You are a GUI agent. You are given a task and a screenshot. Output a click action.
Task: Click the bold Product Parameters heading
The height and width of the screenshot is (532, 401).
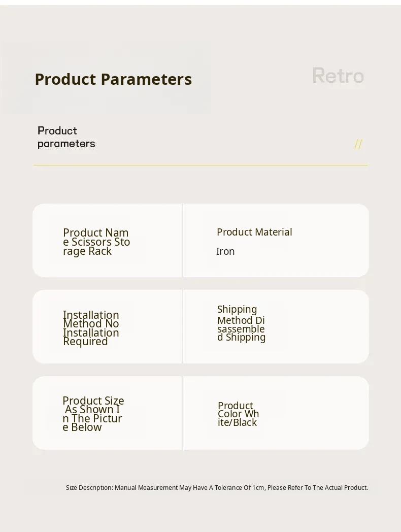point(113,79)
